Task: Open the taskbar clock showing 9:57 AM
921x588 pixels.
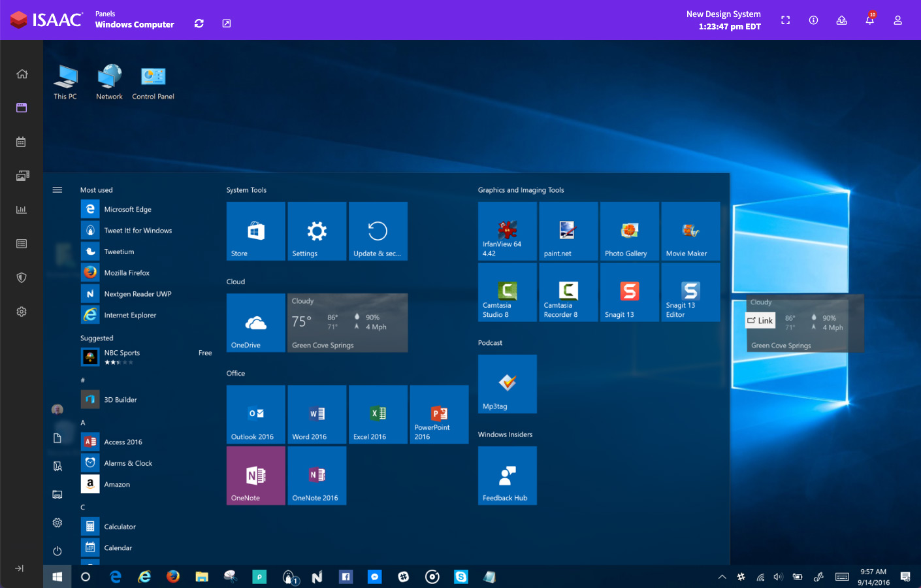Action: coord(873,577)
